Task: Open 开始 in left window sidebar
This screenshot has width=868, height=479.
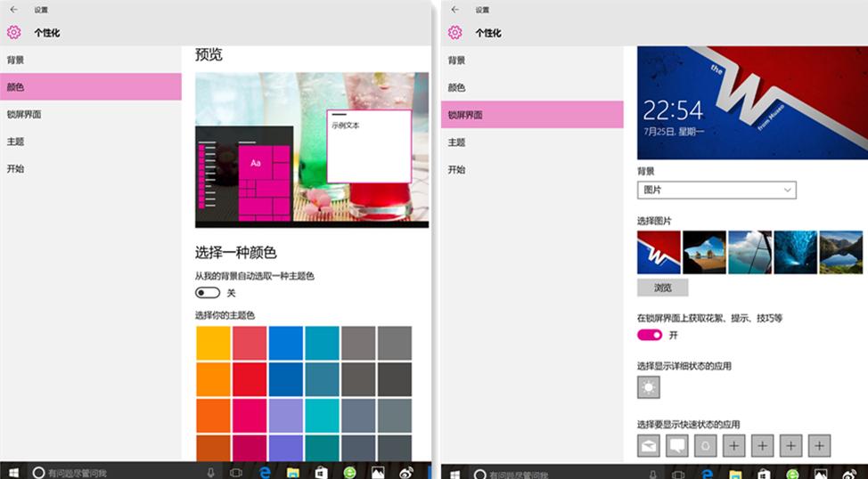Action: (91, 168)
